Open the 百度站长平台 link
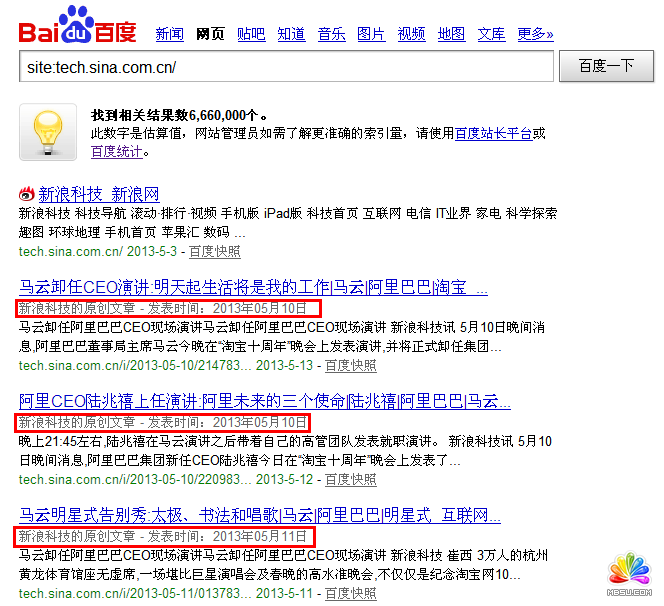The image size is (664, 606). pos(493,133)
